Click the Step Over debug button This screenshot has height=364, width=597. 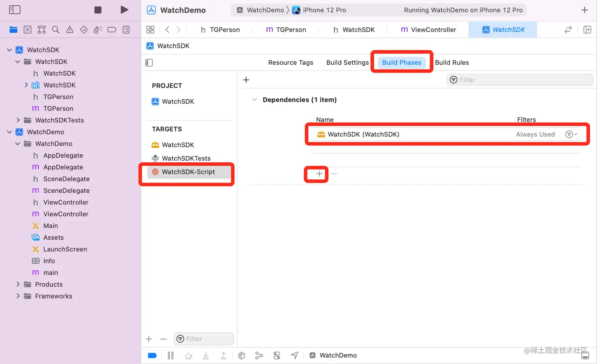(188, 356)
